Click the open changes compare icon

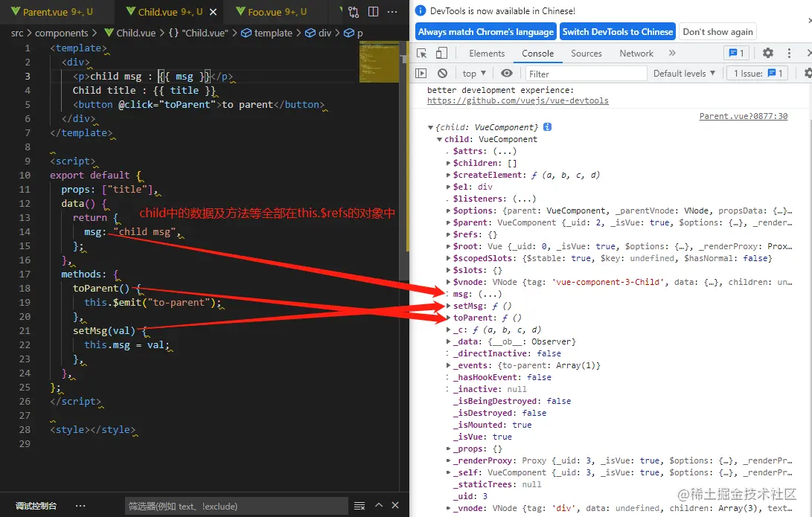pos(354,12)
